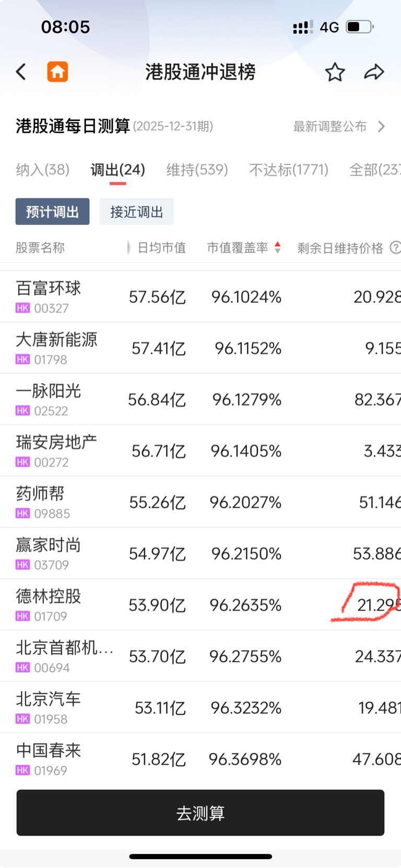Share page using the arrow icon
The height and width of the screenshot is (868, 401).
click(374, 72)
